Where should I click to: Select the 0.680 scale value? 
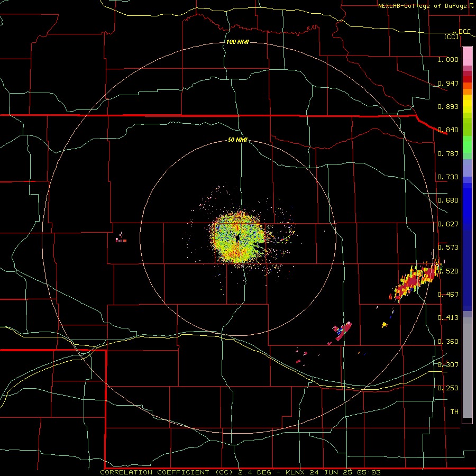pyautogui.click(x=448, y=200)
